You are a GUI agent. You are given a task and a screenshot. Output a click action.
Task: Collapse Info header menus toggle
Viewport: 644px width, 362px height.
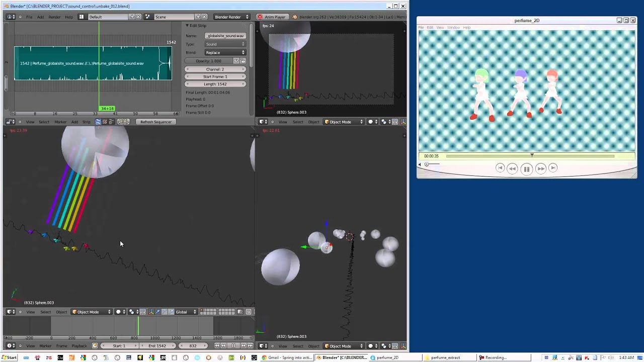tap(20, 17)
